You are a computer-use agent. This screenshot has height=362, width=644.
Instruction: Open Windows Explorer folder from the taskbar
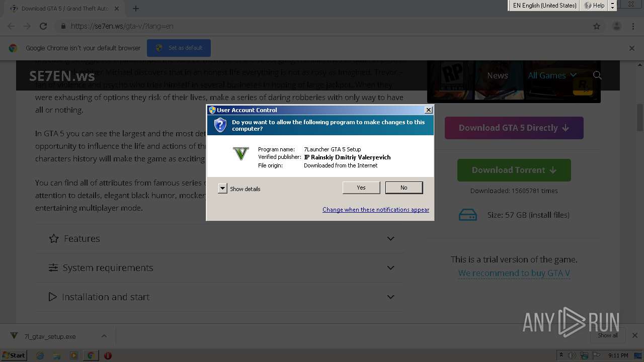[x=57, y=355]
